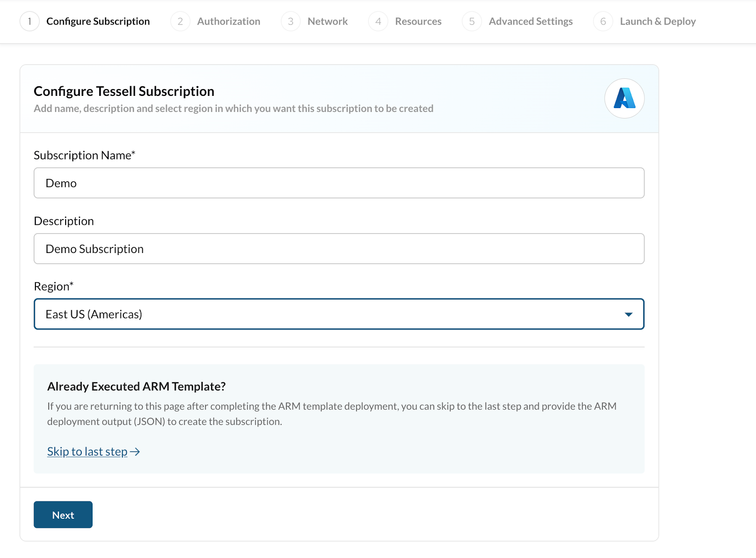Screen dimensions: 756x558
Task: Focus the Subscription Name input field
Action: (x=339, y=183)
